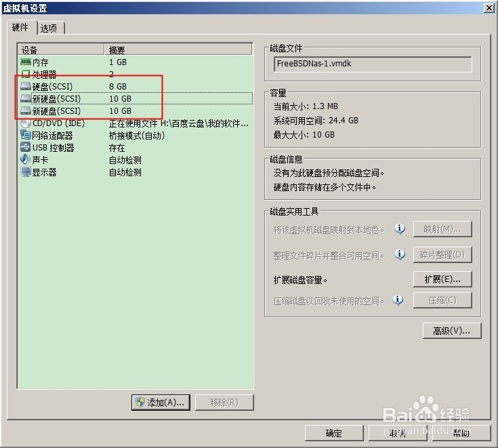Click the 桥接模式(自动) summary value
The image size is (498, 448).
coord(137,136)
